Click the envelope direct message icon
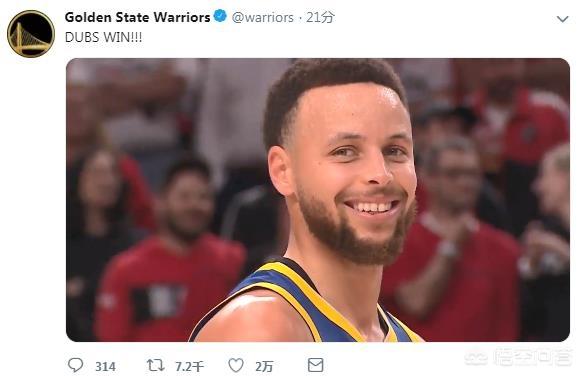The image size is (583, 376). pos(315,364)
